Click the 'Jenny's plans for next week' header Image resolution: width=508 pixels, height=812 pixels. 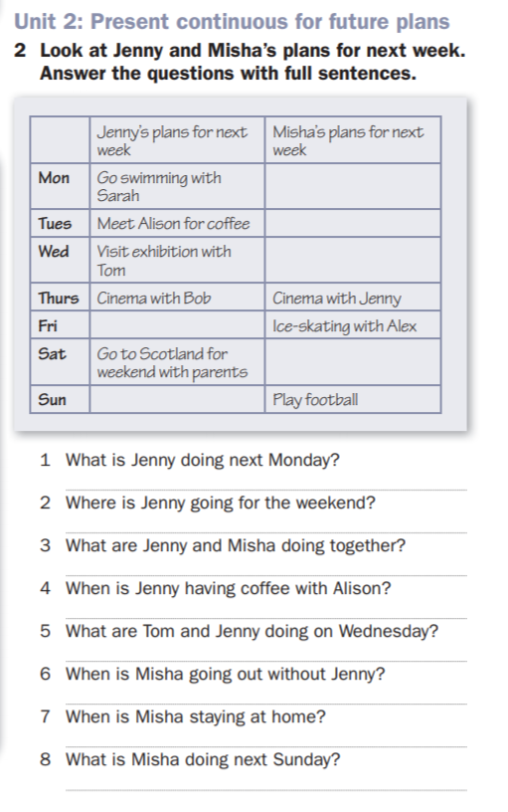[177, 140]
